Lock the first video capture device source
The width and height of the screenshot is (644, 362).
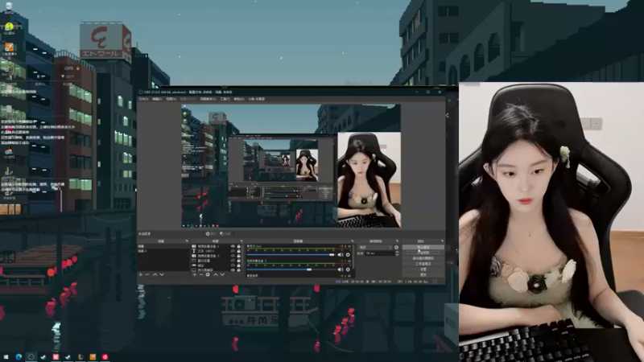(x=238, y=246)
